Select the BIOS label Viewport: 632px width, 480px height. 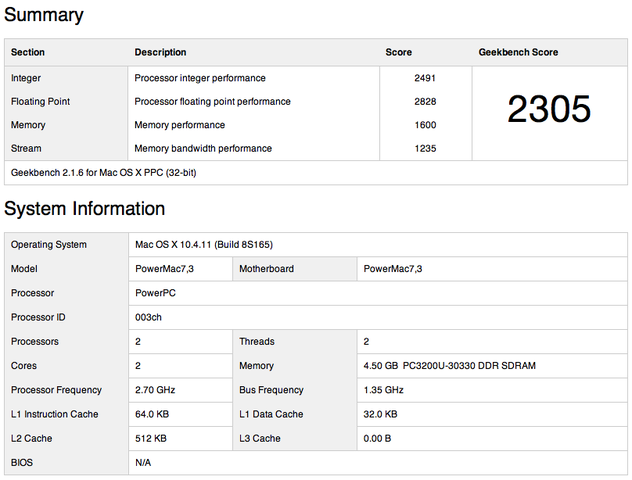click(22, 462)
